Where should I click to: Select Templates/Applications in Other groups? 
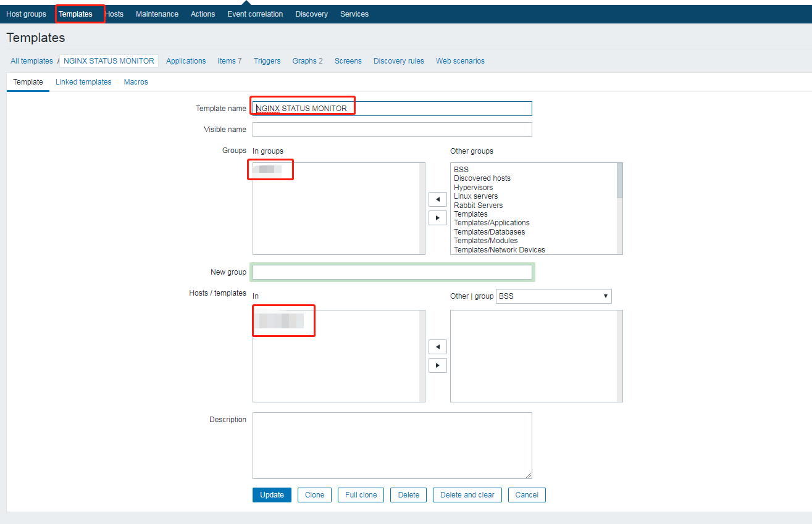[492, 223]
